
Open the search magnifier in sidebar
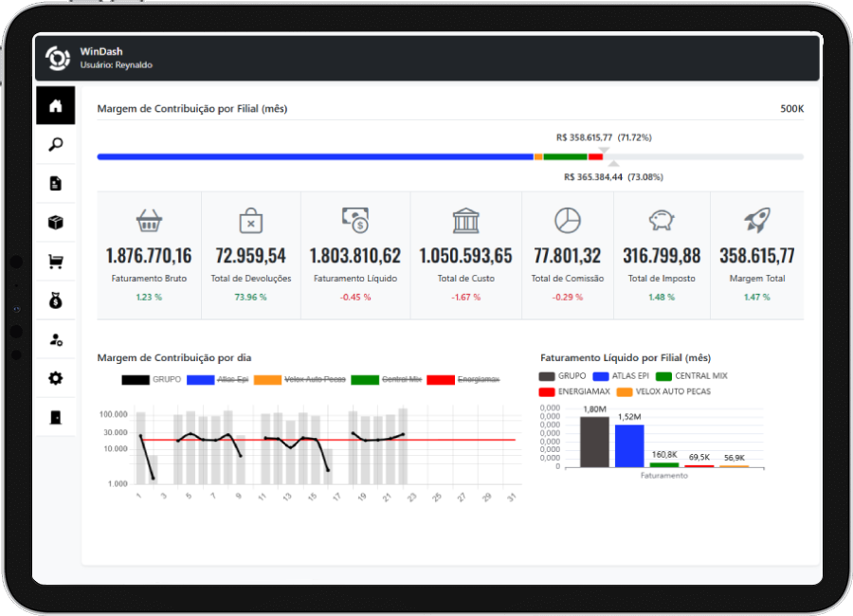[x=56, y=145]
